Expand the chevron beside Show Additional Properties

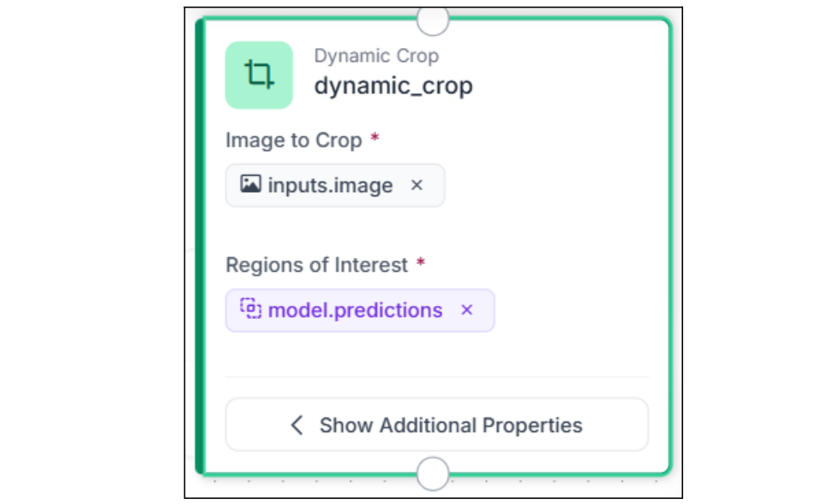pyautogui.click(x=297, y=425)
